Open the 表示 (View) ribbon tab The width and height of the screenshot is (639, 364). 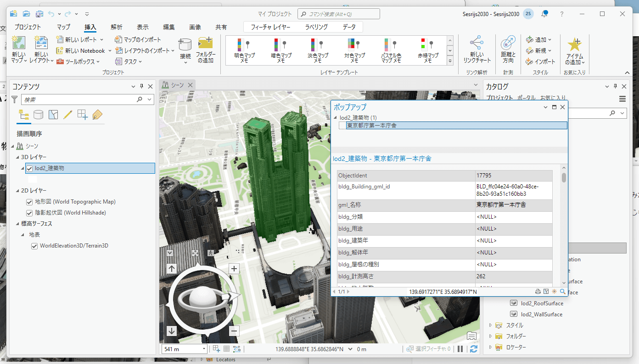(142, 27)
